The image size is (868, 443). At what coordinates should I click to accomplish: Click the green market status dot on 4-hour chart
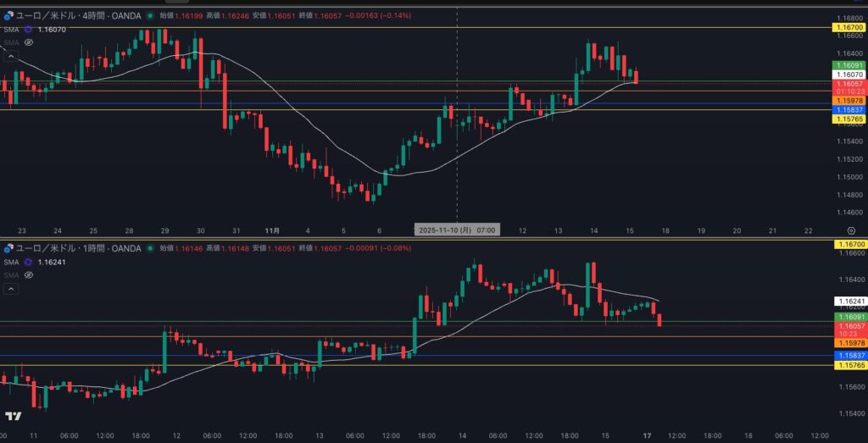pos(150,15)
